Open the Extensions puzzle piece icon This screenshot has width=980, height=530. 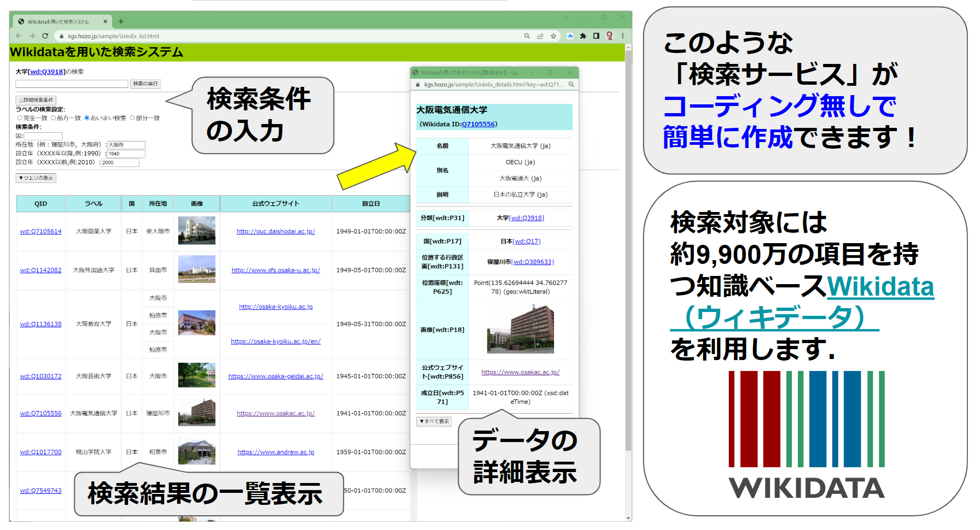[x=583, y=36]
